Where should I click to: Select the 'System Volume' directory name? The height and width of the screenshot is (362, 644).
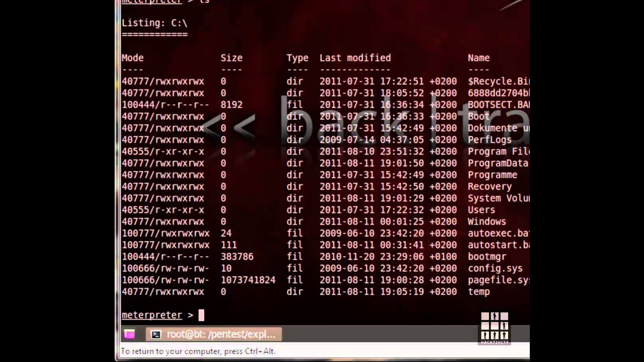click(x=499, y=198)
